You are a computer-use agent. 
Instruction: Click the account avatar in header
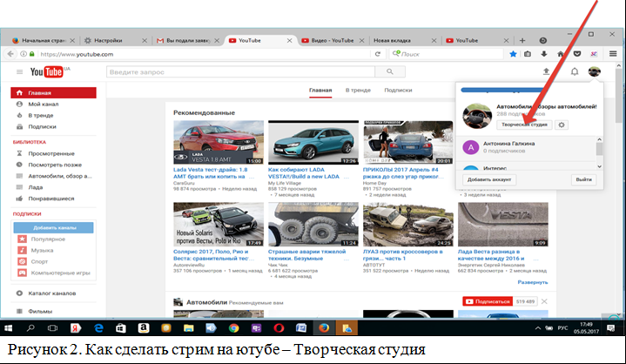tap(594, 71)
